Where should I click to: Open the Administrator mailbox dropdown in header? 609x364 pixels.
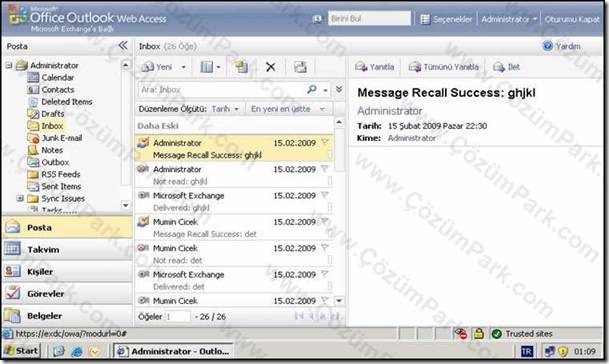click(509, 19)
